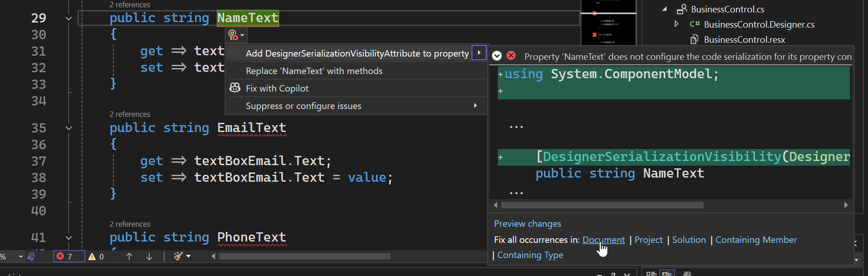The image size is (868, 276).
Task: Run code cleanup broom icon
Action: [x=178, y=256]
